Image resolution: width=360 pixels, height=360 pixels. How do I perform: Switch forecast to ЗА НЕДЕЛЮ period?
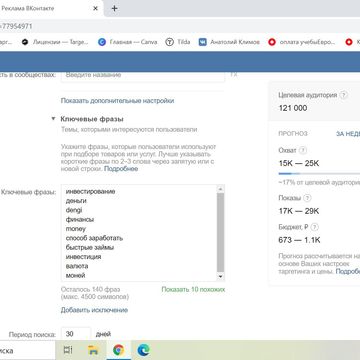(x=348, y=134)
